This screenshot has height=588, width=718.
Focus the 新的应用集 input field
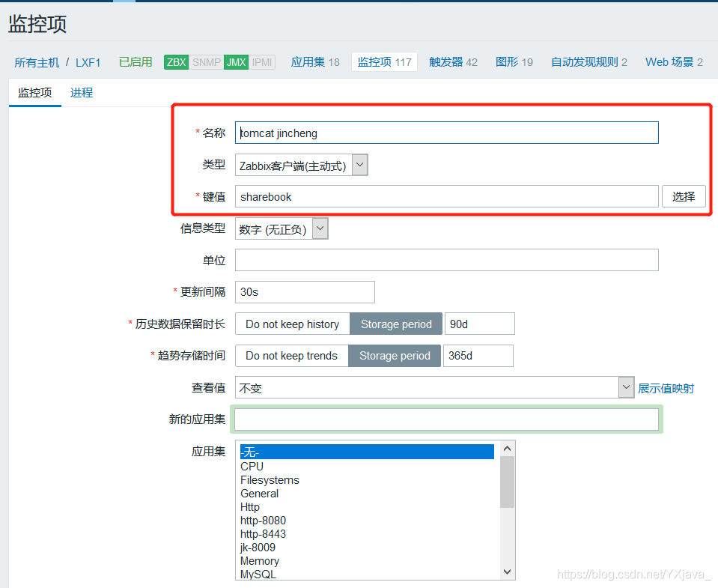coord(446,419)
